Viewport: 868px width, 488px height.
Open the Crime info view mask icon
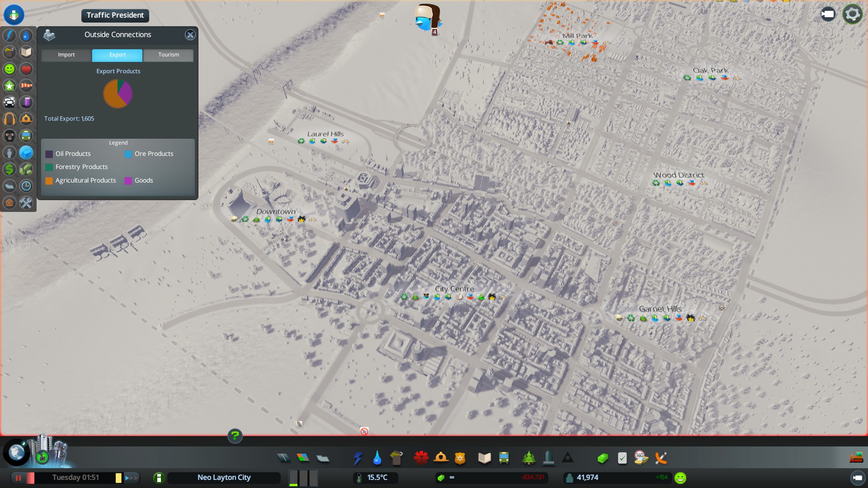pyautogui.click(x=9, y=136)
